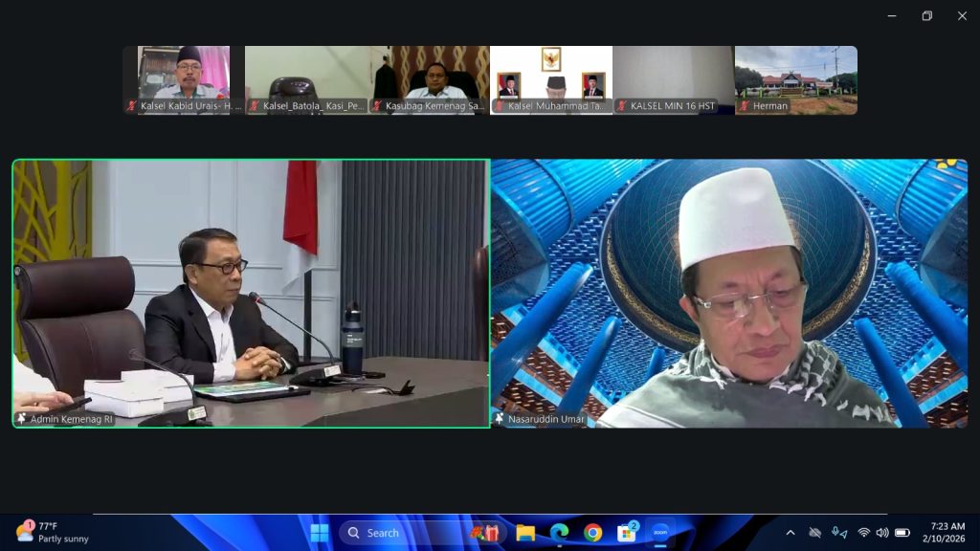Click the Nasaruddin Umar video tile

729,292
